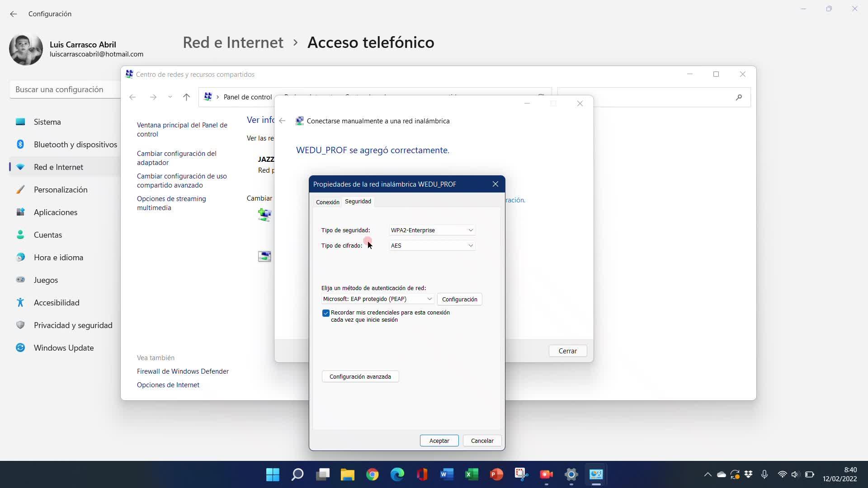This screenshot has height=488, width=868.
Task: Open Google Chrome from the taskbar
Action: click(372, 474)
